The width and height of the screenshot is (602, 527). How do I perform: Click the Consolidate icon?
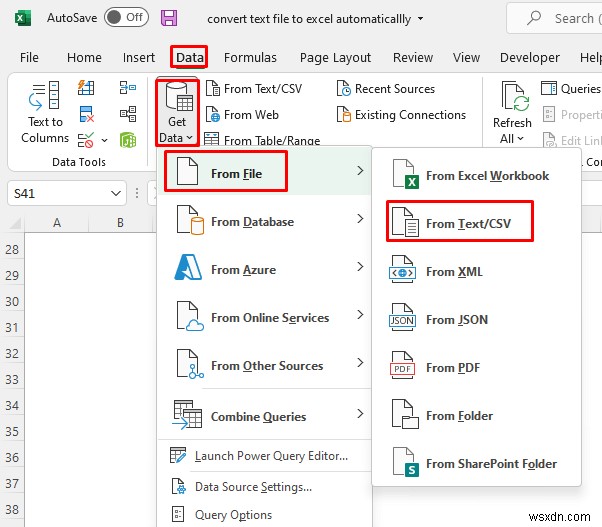point(127,88)
